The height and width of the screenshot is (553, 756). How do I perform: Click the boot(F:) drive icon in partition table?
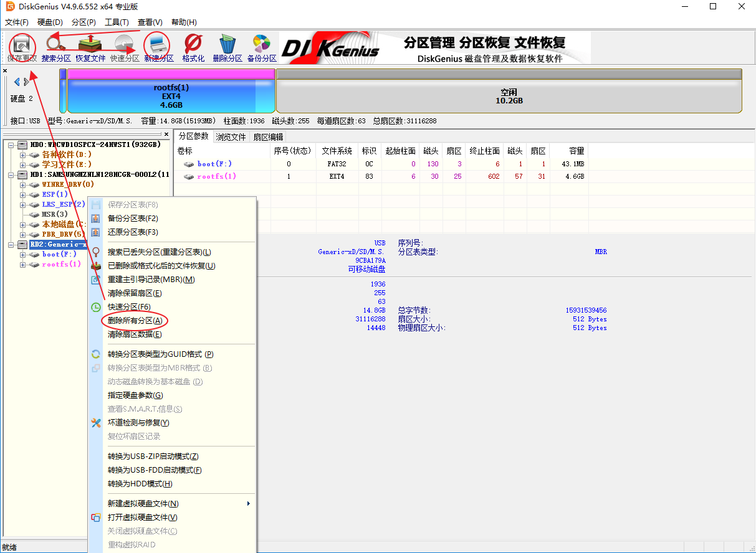click(189, 164)
